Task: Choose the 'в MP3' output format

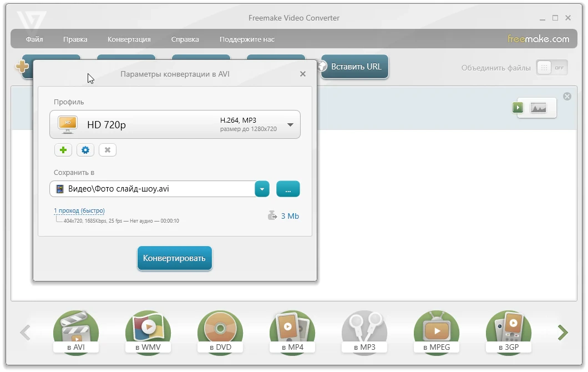Action: coord(364,333)
